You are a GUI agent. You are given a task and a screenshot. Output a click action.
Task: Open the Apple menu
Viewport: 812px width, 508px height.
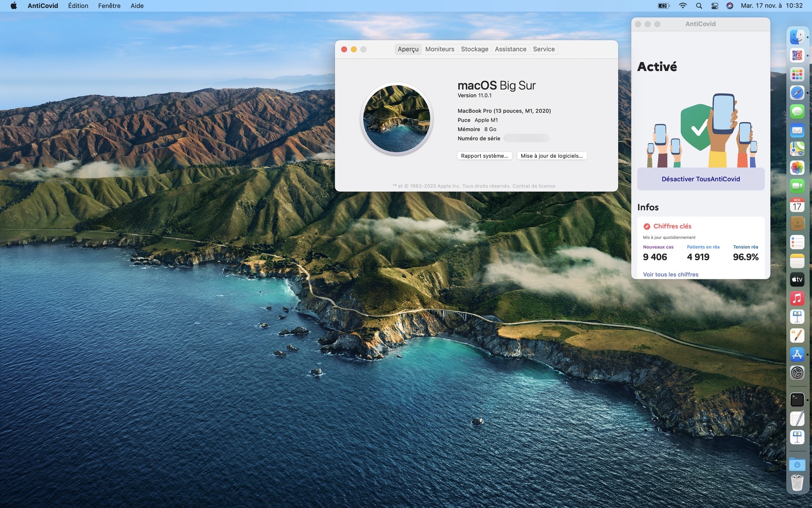[x=14, y=6]
